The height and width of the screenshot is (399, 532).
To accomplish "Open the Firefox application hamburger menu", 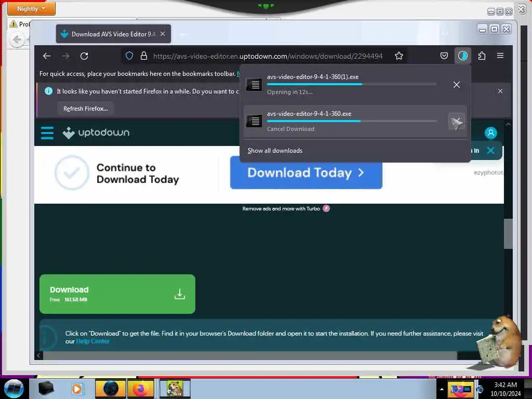I will pyautogui.click(x=500, y=56).
